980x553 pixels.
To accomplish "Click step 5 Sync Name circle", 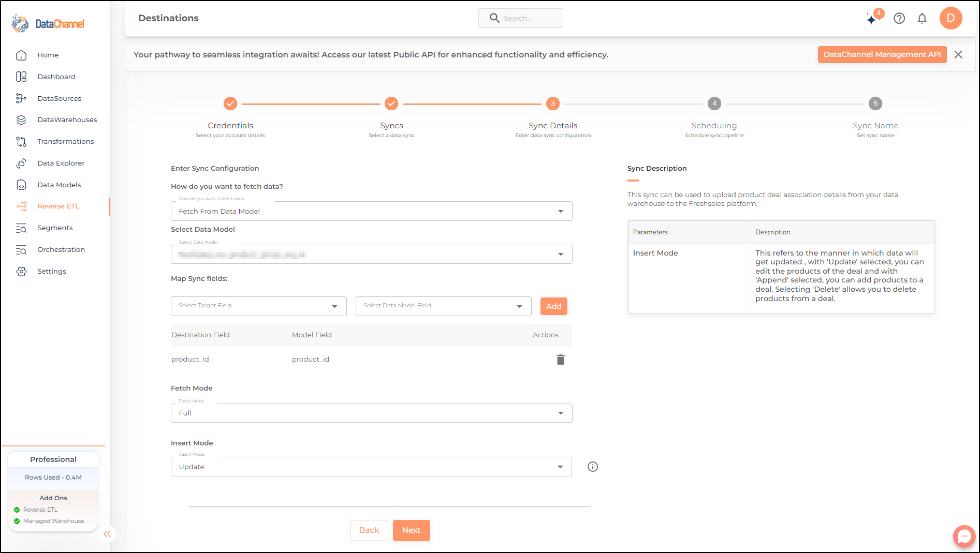I will 875,103.
